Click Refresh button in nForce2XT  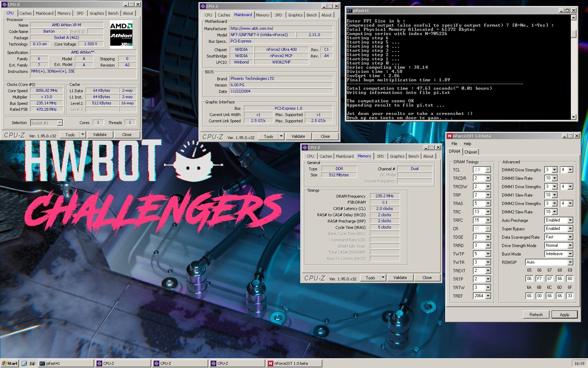pyautogui.click(x=536, y=315)
